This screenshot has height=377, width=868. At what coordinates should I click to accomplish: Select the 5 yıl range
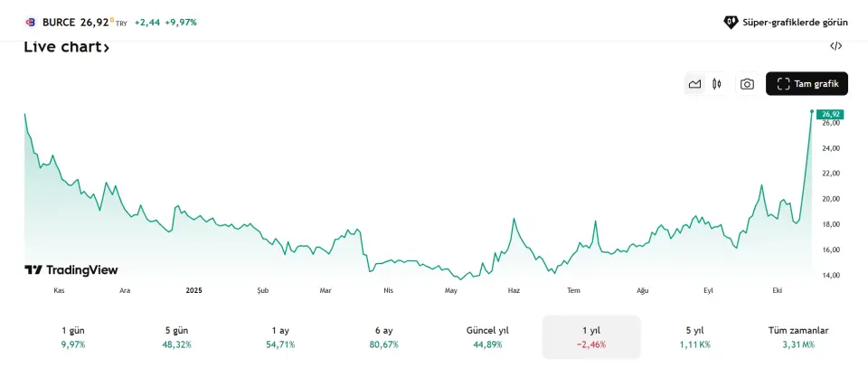coord(694,337)
